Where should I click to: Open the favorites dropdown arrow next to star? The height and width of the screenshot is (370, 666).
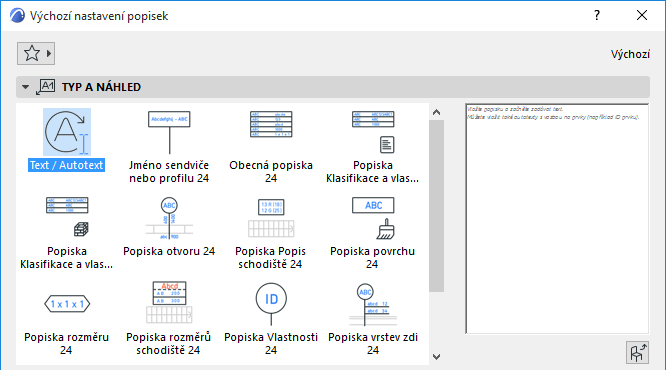click(49, 54)
